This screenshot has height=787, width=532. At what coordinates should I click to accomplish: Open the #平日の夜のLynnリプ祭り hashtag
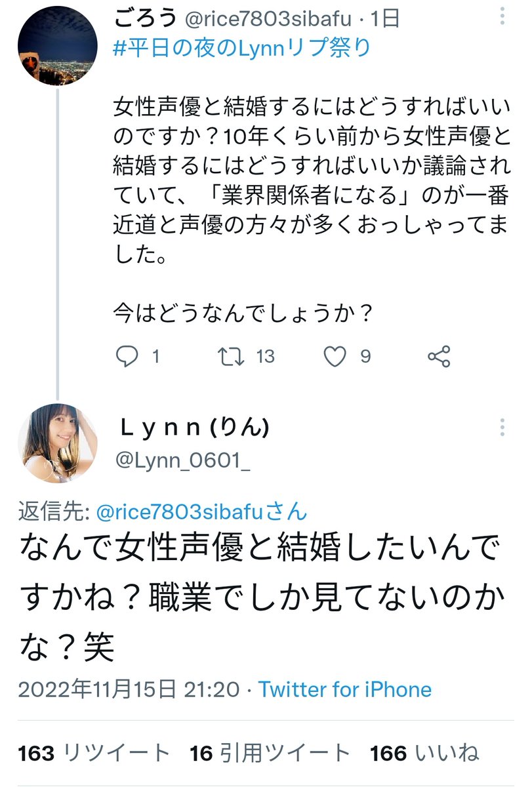pos(243,49)
